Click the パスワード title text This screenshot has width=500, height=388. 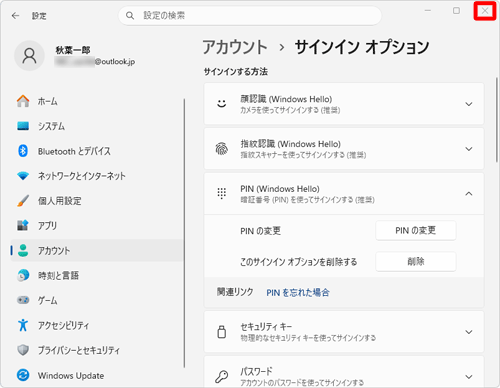(256, 371)
